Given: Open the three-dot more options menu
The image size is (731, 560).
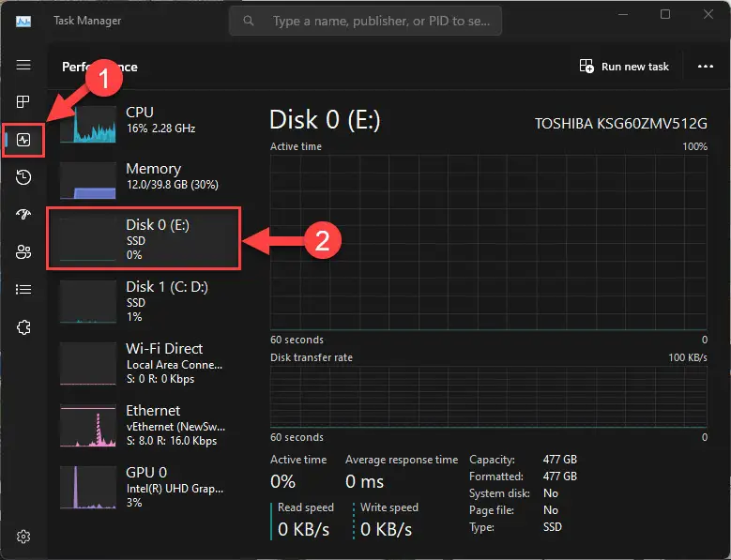Looking at the screenshot, I should (x=706, y=67).
